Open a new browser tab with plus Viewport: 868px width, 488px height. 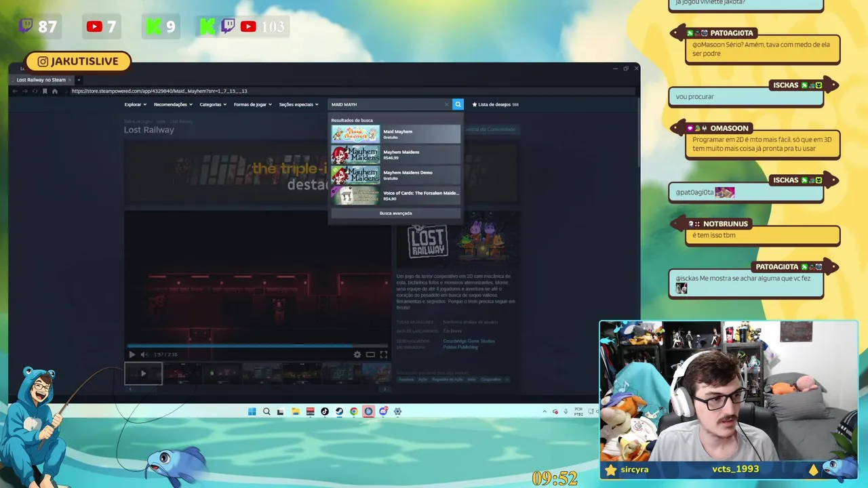coord(79,80)
